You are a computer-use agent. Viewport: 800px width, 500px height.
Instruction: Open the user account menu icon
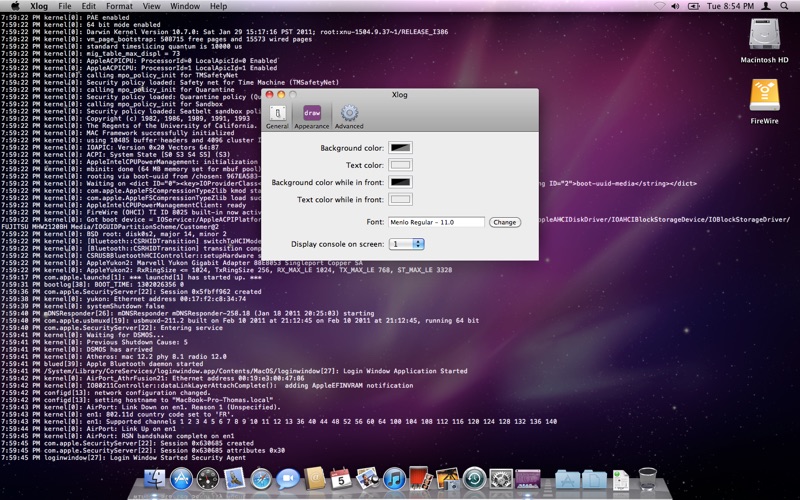coord(766,6)
